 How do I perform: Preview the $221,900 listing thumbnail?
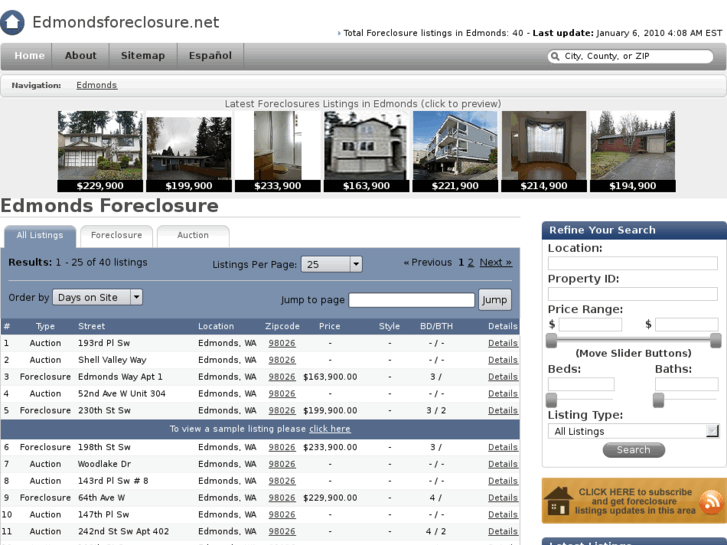tap(455, 151)
